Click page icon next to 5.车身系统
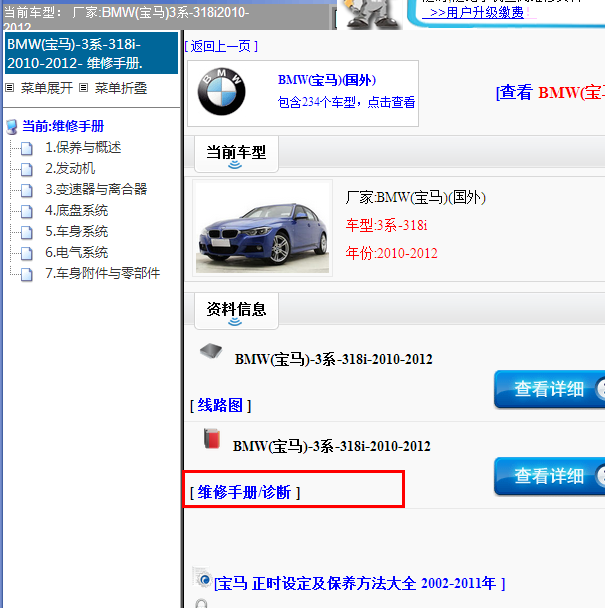The image size is (605, 608). point(26,232)
